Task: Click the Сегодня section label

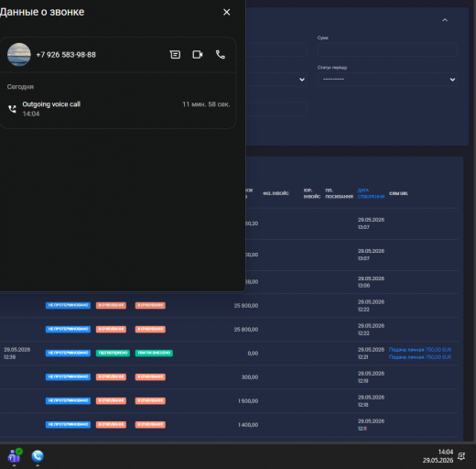Action: pyautogui.click(x=20, y=87)
